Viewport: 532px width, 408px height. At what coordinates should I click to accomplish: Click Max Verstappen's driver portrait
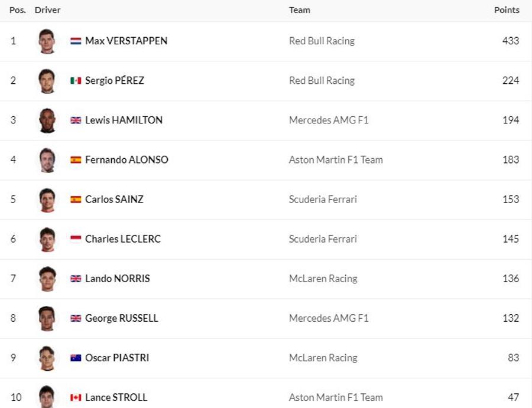[47, 41]
